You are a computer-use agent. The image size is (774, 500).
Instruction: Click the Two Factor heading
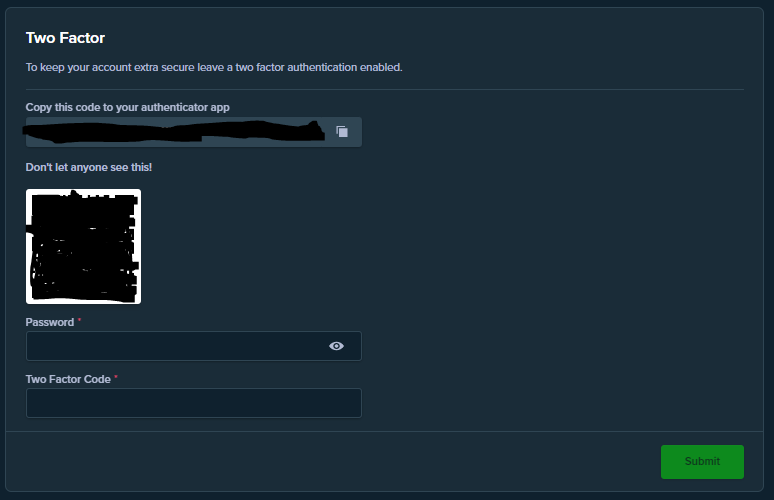click(x=65, y=38)
